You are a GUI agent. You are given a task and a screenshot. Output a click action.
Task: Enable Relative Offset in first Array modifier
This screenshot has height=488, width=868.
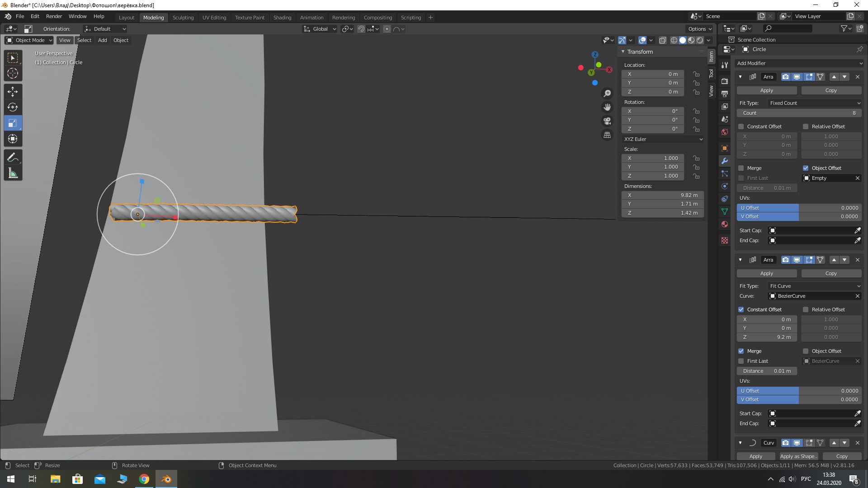click(806, 127)
